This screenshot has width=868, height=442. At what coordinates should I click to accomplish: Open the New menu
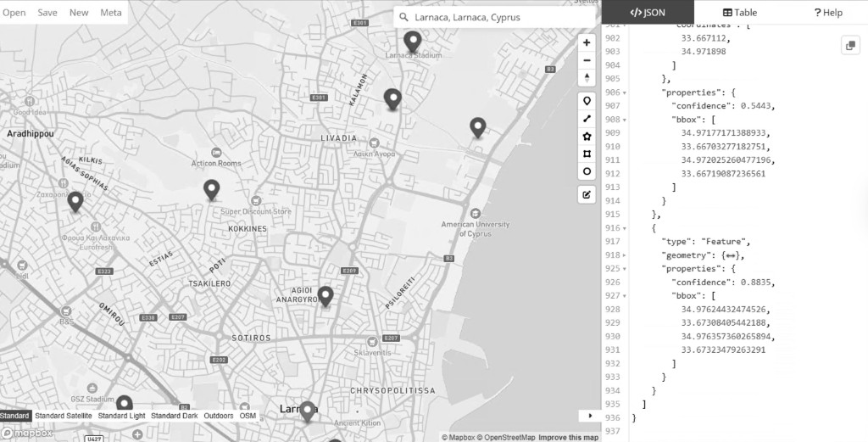point(79,13)
